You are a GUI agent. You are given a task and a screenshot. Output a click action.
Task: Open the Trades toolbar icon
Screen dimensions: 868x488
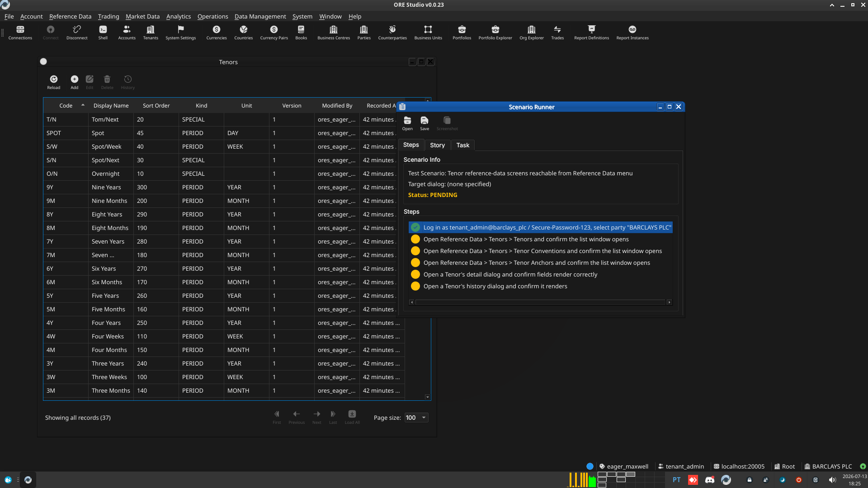(x=557, y=32)
